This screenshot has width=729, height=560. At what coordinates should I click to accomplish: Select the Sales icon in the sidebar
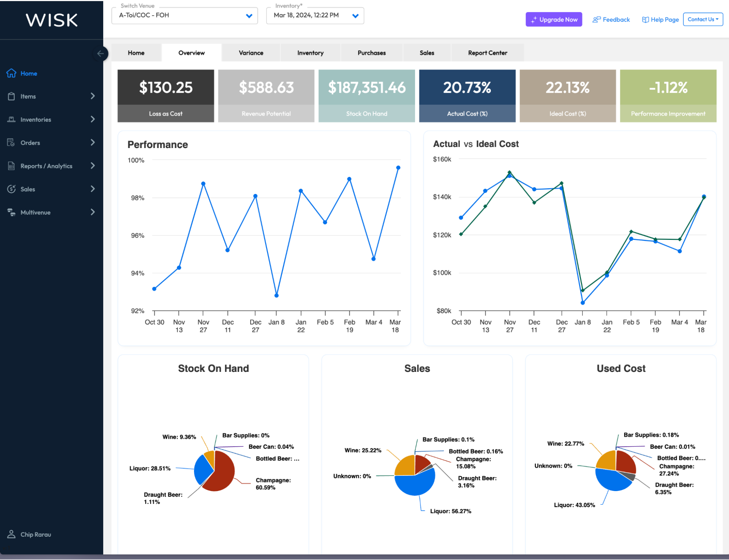(11, 189)
